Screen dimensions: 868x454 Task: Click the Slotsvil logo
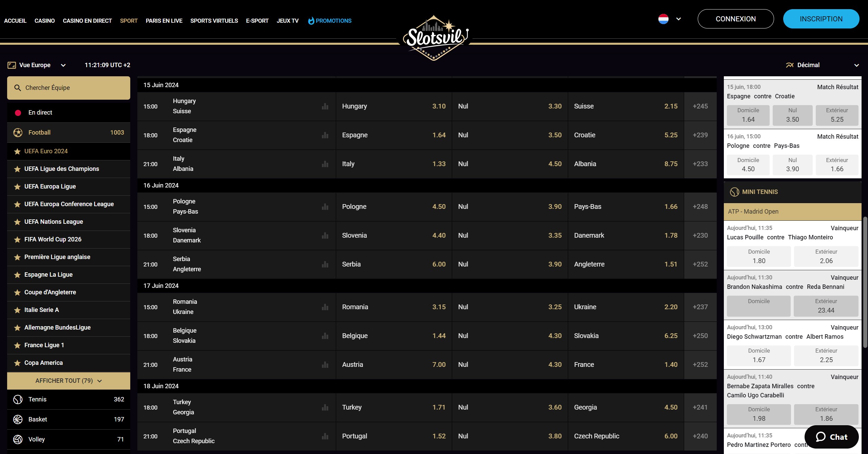click(434, 38)
